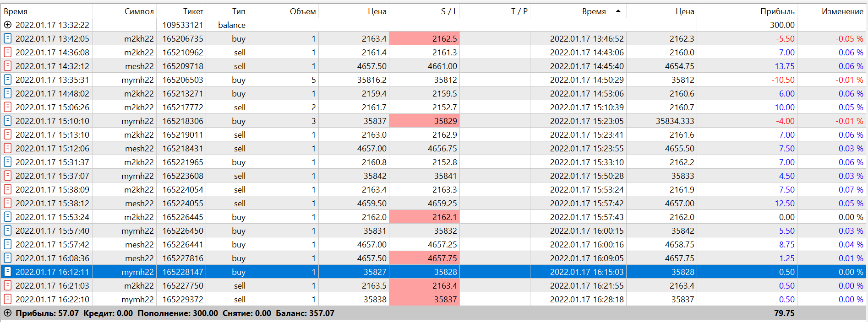Click sell order icon for ticket 165219011

coord(8,134)
